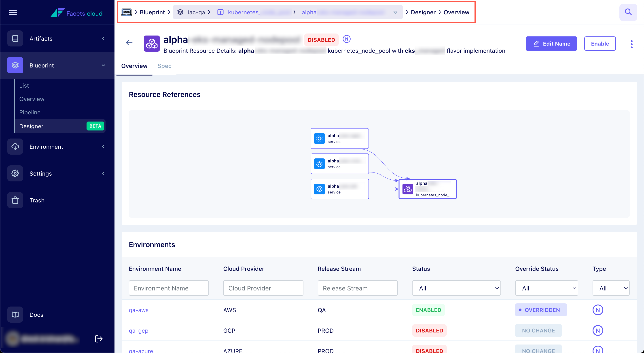The height and width of the screenshot is (353, 644).
Task: Click the Edit Name button
Action: point(551,44)
